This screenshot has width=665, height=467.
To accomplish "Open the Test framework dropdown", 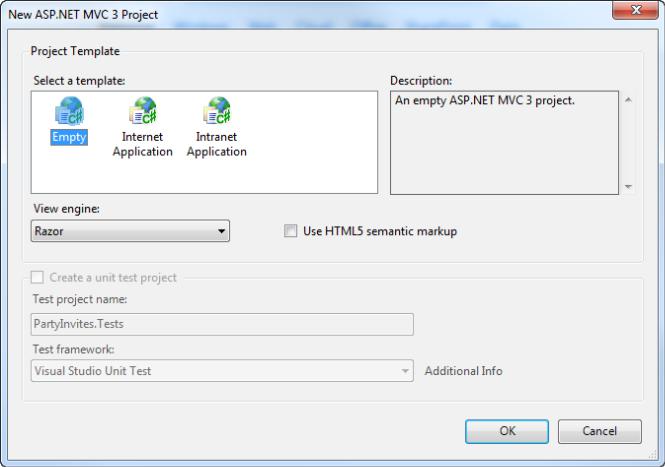I will [x=222, y=371].
